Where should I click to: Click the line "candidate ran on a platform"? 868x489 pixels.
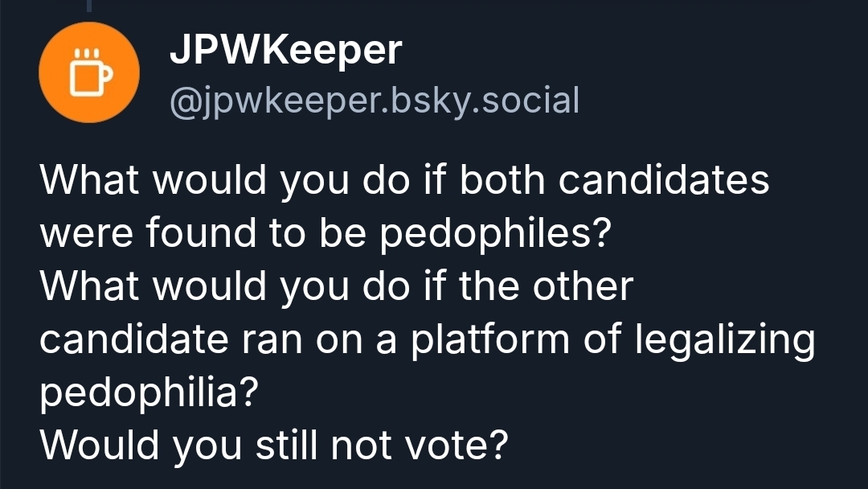click(427, 339)
